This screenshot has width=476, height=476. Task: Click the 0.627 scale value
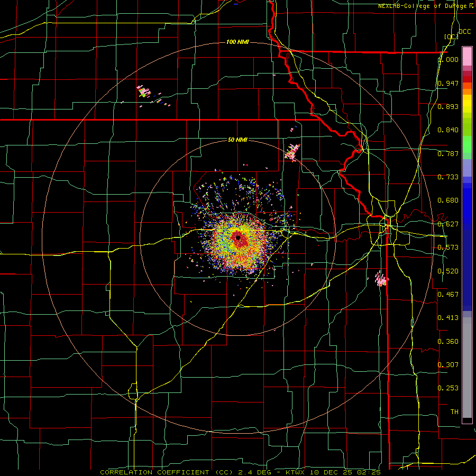pos(448,224)
